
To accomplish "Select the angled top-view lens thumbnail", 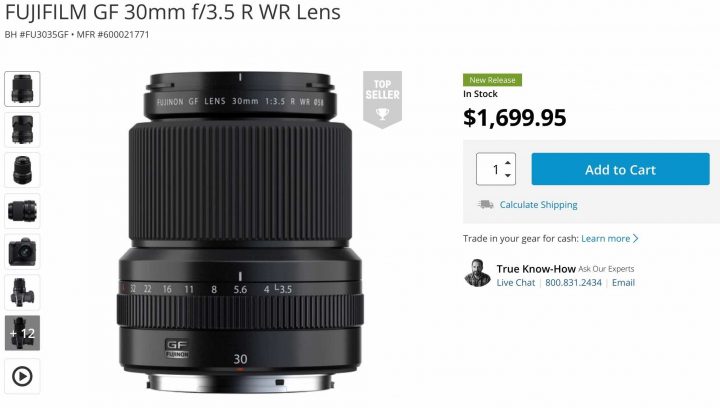I will pos(22,170).
